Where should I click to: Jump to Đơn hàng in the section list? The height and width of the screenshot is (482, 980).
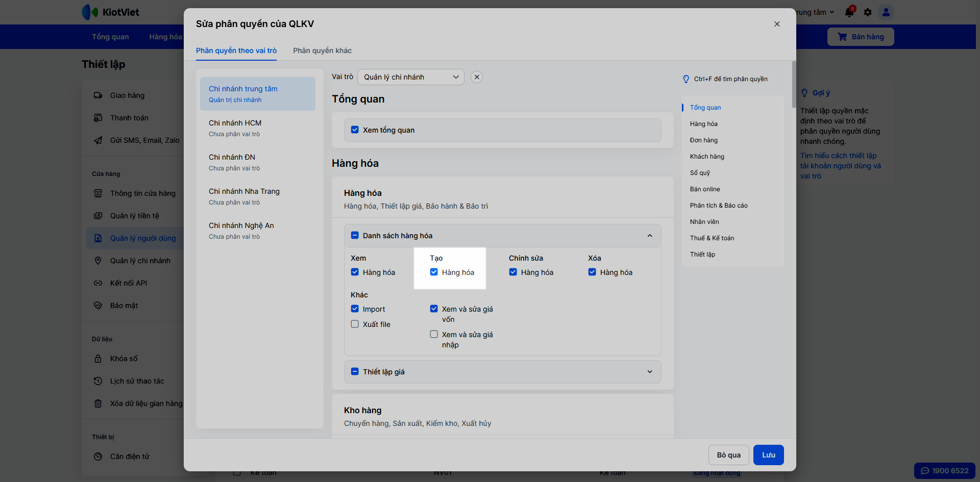703,140
